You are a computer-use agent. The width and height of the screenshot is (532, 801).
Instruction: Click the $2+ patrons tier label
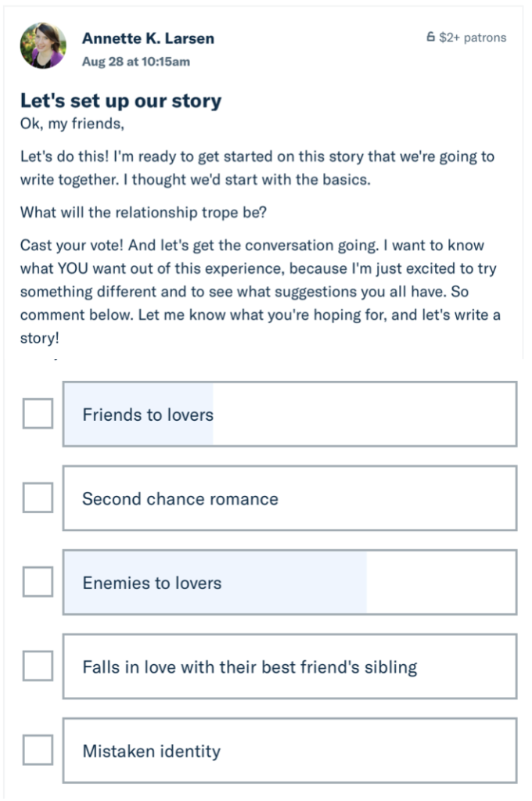(x=473, y=38)
